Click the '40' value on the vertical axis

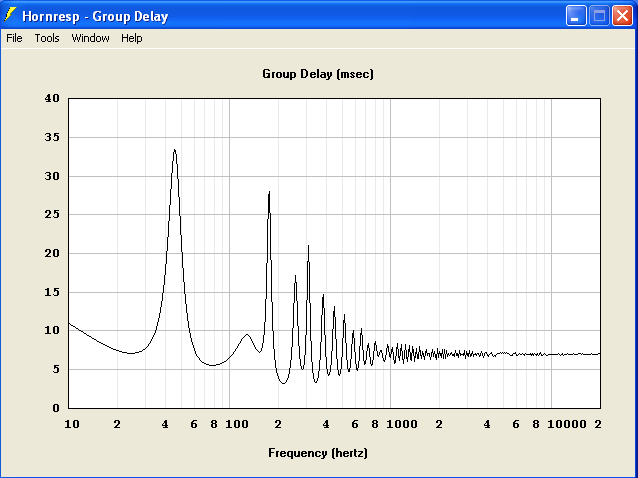tap(52, 98)
